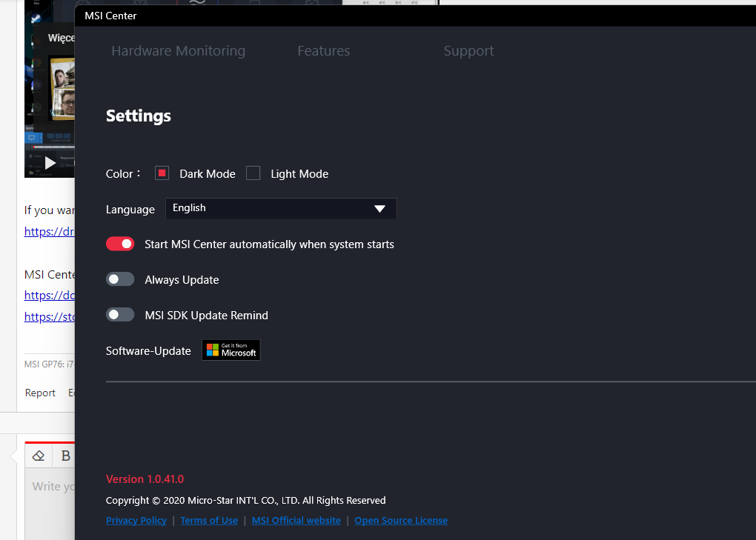Image resolution: width=756 pixels, height=540 pixels.
Task: Toggle bold in the forum reply editor
Action: pyautogui.click(x=65, y=456)
